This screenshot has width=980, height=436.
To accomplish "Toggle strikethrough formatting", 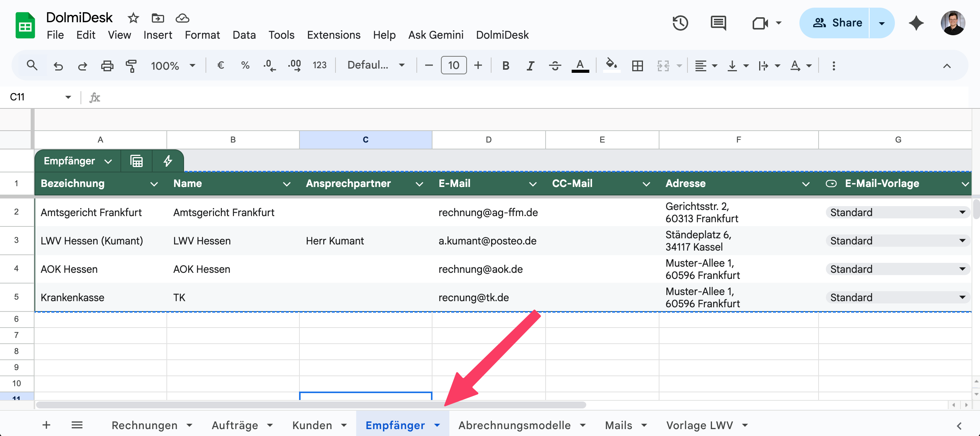I will click(x=555, y=66).
